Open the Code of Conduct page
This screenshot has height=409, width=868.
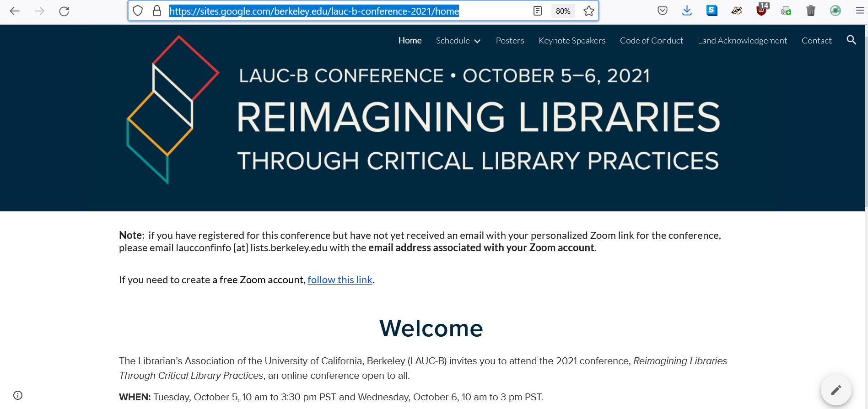click(x=651, y=41)
